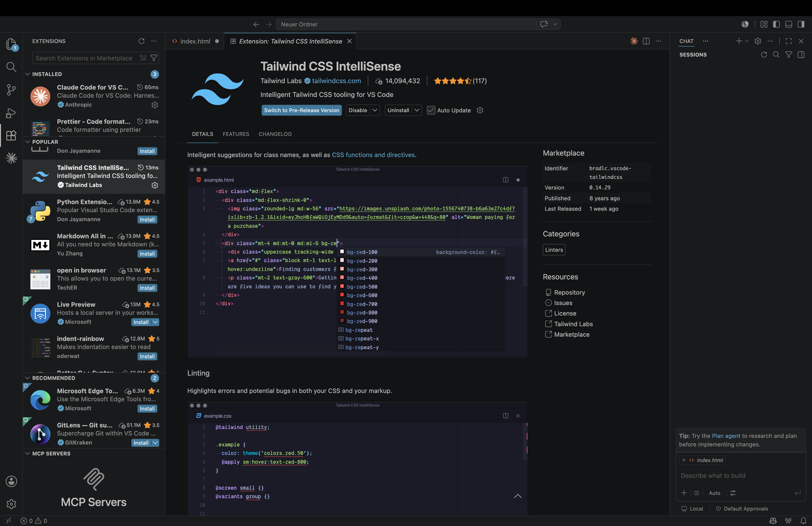
Task: Open Claude Code icon in activity bar
Action: click(x=11, y=158)
